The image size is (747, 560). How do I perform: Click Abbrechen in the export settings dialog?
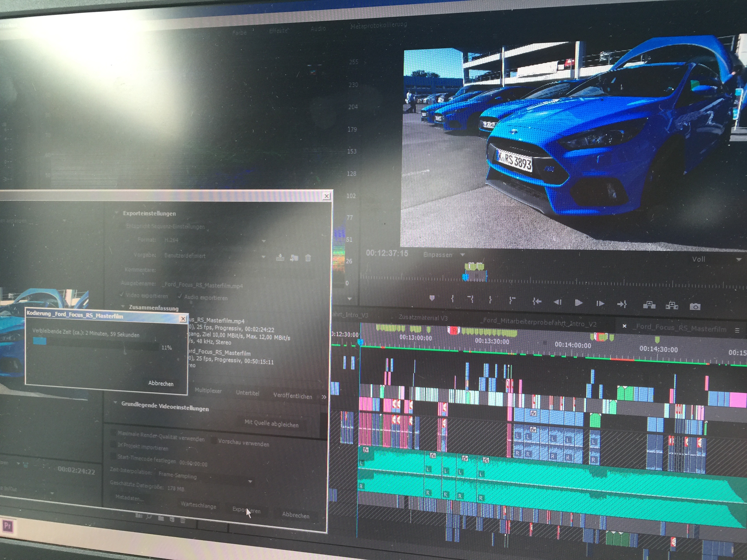pyautogui.click(x=295, y=515)
